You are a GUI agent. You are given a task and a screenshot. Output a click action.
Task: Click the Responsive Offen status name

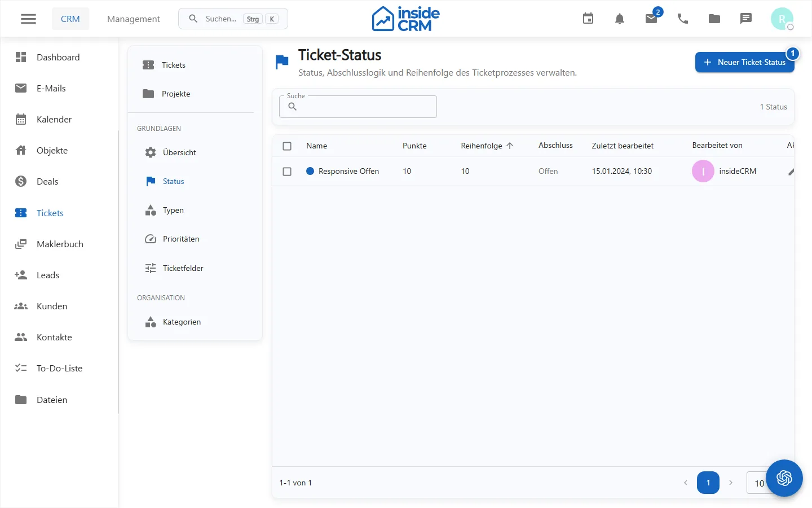point(348,171)
